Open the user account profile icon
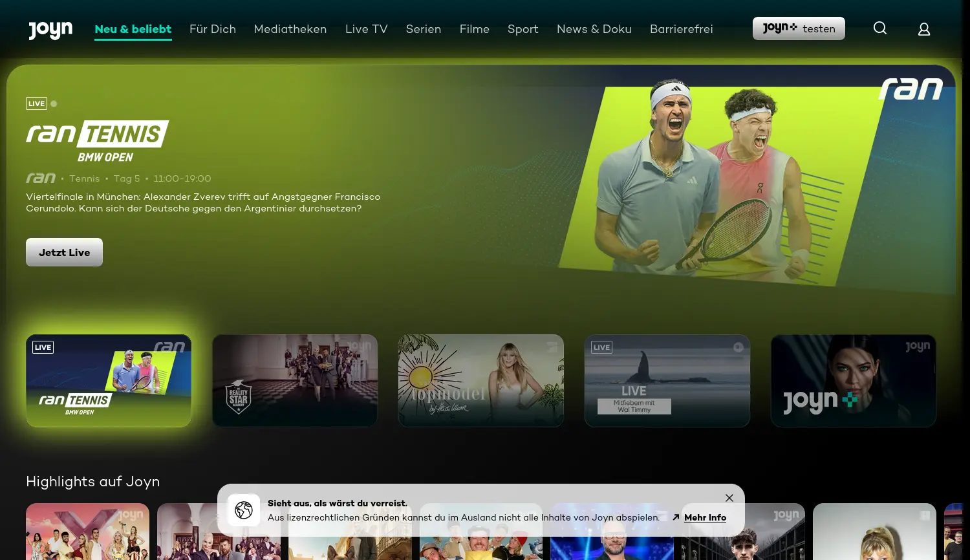Viewport: 970px width, 560px height. [x=924, y=29]
